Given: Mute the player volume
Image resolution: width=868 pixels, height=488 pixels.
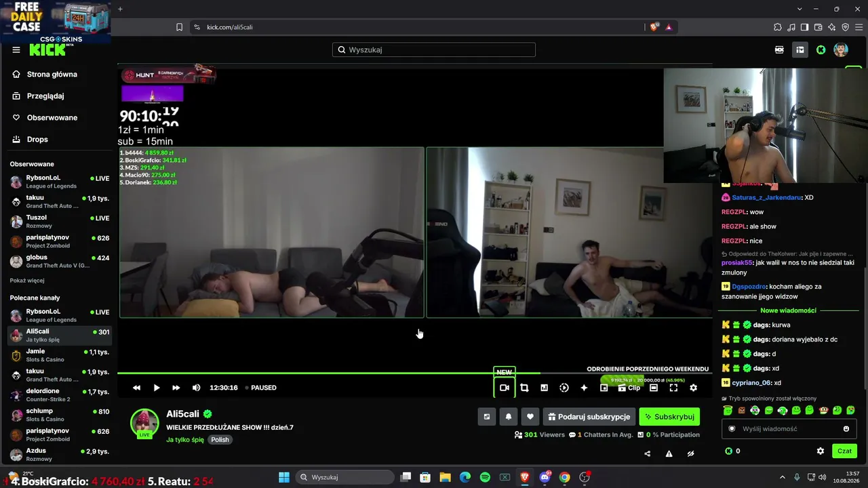Looking at the screenshot, I should (196, 388).
